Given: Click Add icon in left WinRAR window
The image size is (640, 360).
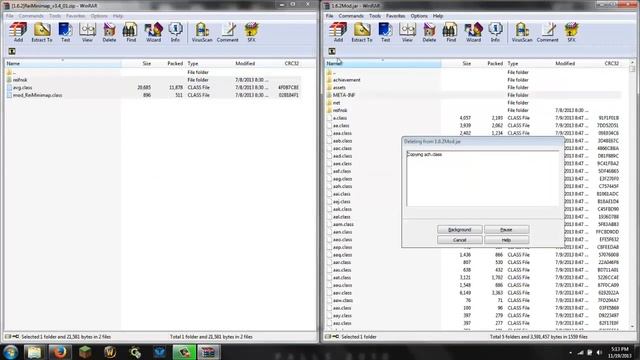Looking at the screenshot, I should tap(18, 32).
